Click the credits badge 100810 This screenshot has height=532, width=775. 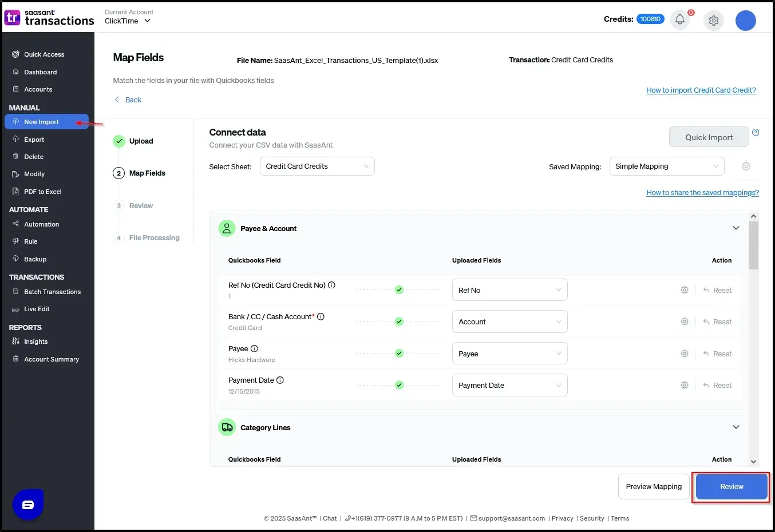[x=650, y=19]
